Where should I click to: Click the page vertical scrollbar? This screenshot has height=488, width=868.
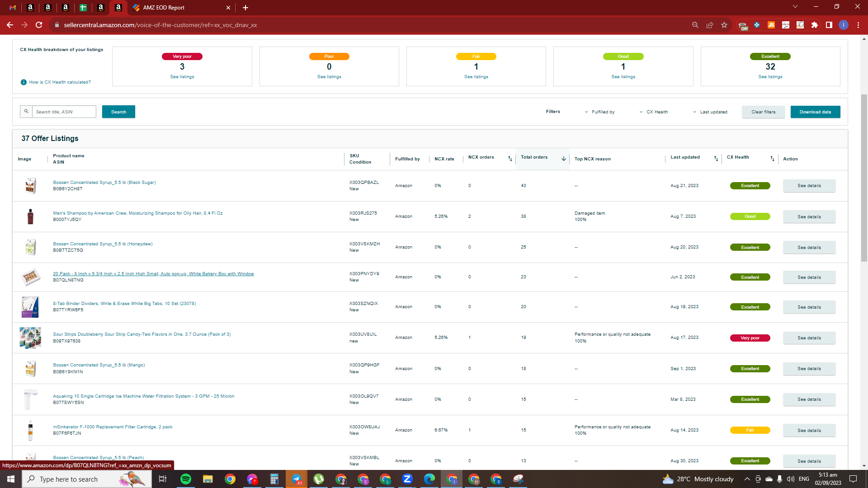pos(864,178)
